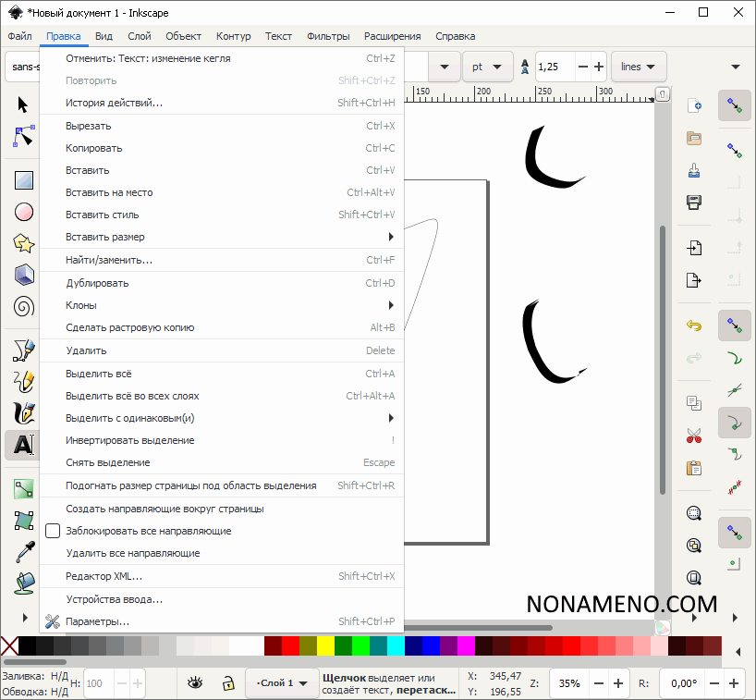Toggle current layer visibility eye icon
The width and height of the screenshot is (756, 700).
point(195,683)
